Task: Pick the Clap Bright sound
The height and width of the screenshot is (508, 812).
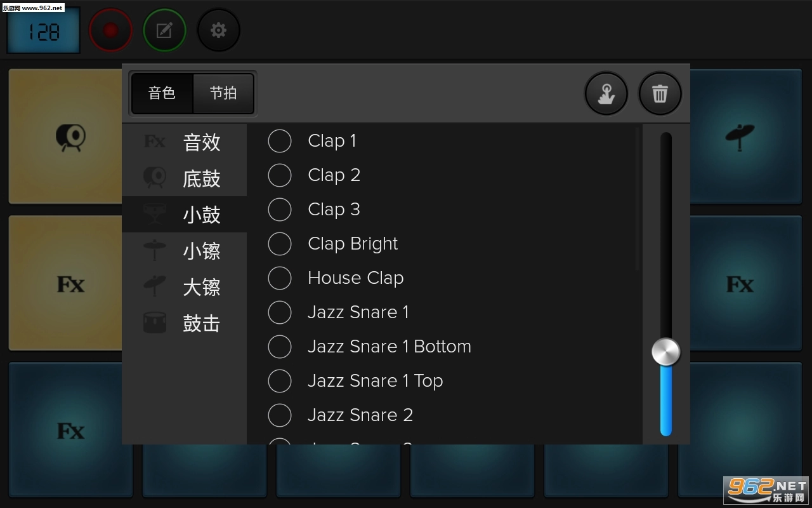Action: [280, 244]
